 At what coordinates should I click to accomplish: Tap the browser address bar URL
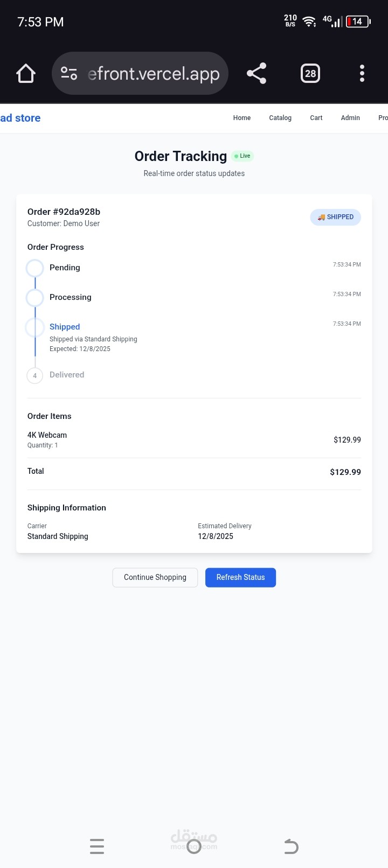(154, 74)
